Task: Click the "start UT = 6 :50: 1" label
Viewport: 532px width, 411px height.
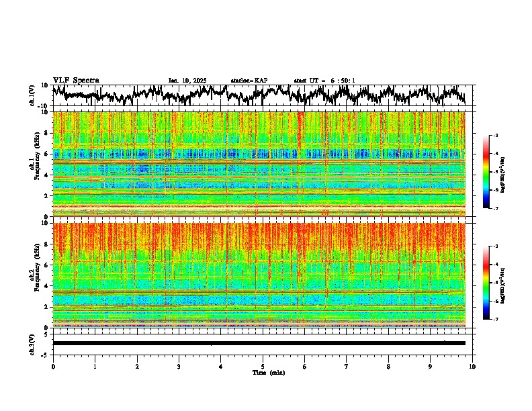Action: [324, 81]
